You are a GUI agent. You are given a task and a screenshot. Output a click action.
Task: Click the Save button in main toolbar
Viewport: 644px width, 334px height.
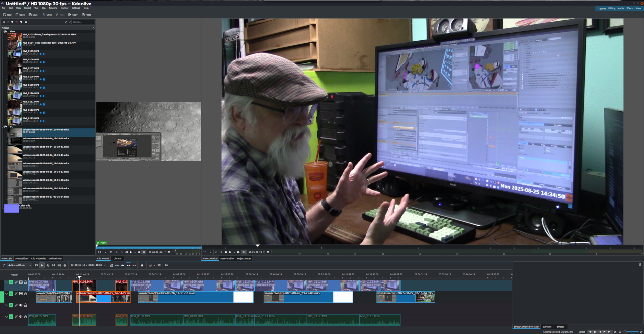click(x=33, y=15)
